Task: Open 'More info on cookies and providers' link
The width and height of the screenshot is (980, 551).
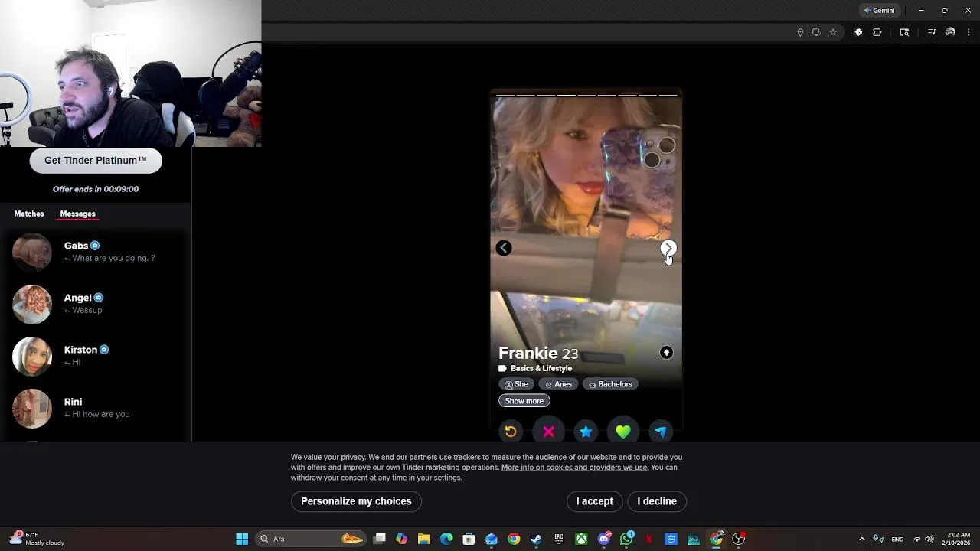Action: [575, 468]
